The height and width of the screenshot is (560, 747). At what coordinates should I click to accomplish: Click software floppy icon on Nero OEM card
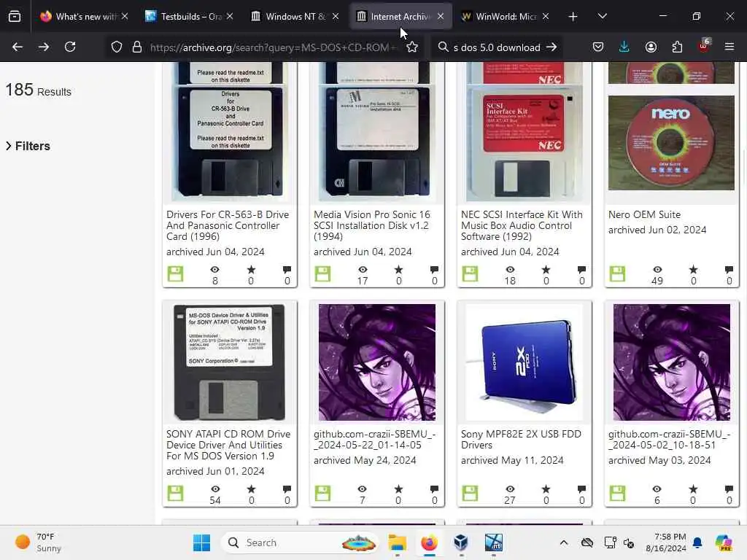[617, 274]
